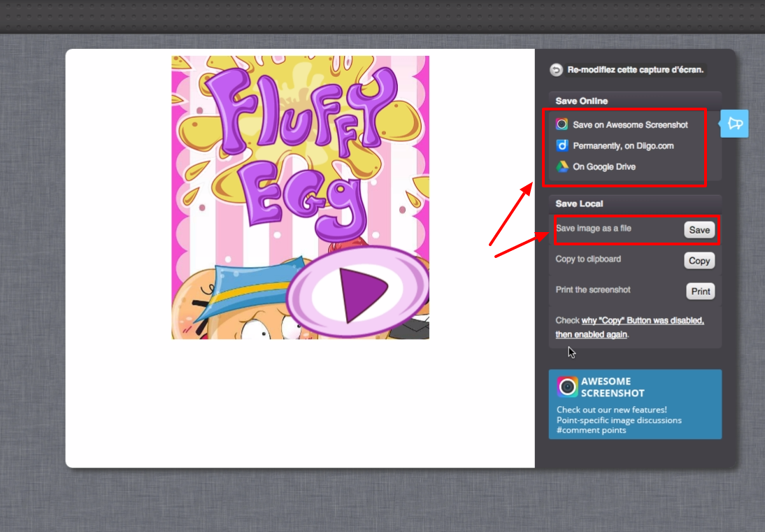This screenshot has width=765, height=532.
Task: Select Permanently, on Diigo.com option
Action: [x=623, y=146]
